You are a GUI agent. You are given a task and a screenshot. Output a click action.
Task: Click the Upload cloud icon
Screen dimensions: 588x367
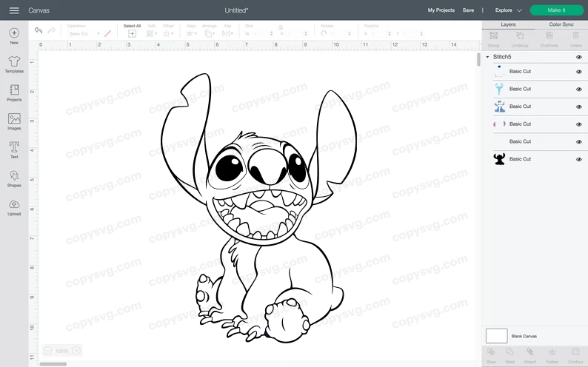(14, 204)
